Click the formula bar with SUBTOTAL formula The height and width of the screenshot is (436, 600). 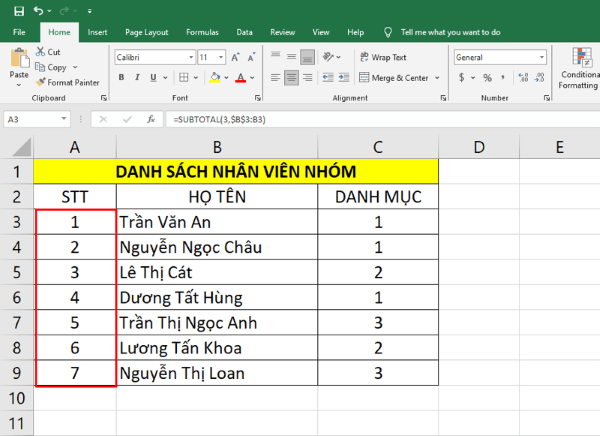tap(383, 119)
